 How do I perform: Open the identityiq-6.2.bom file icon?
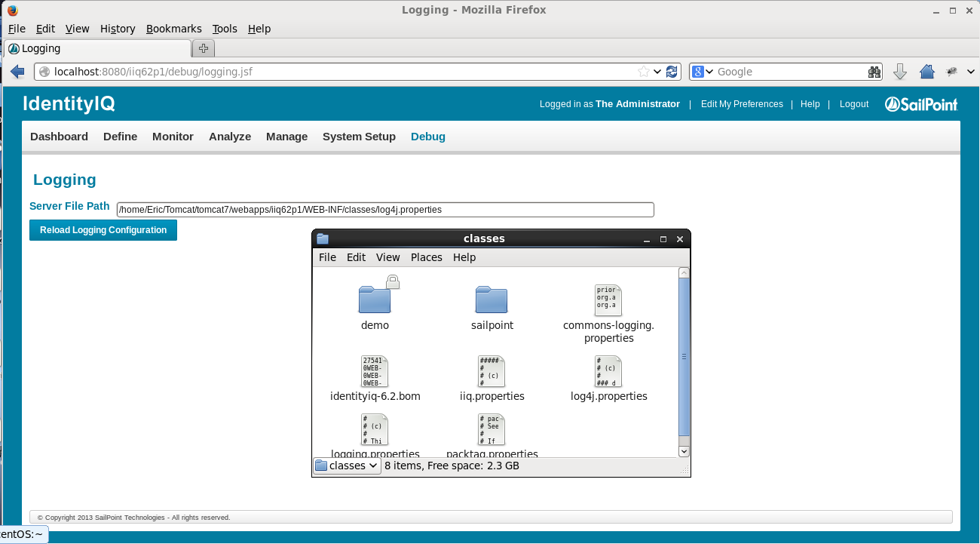tap(375, 371)
